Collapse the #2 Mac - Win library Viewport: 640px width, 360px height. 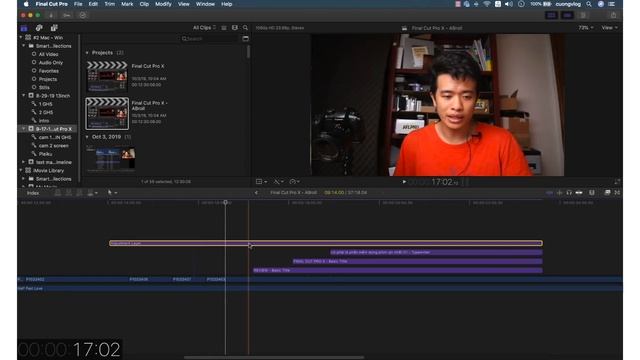point(21,37)
